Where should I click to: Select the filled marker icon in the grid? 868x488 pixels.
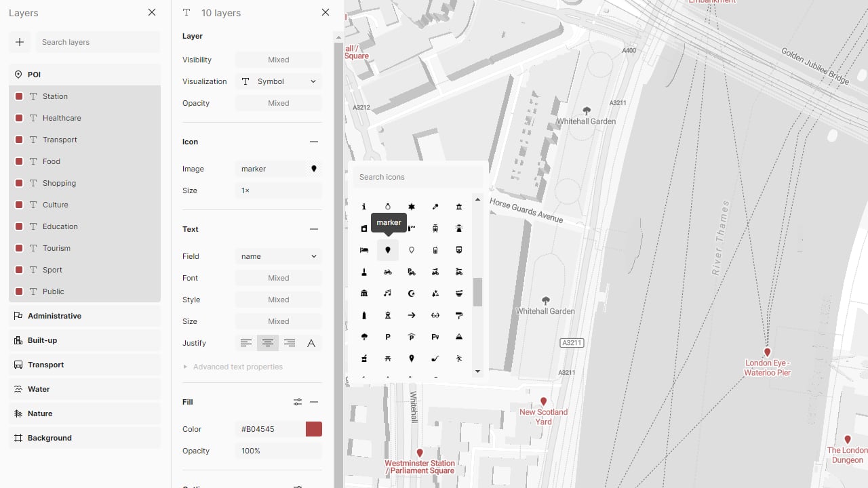click(388, 250)
